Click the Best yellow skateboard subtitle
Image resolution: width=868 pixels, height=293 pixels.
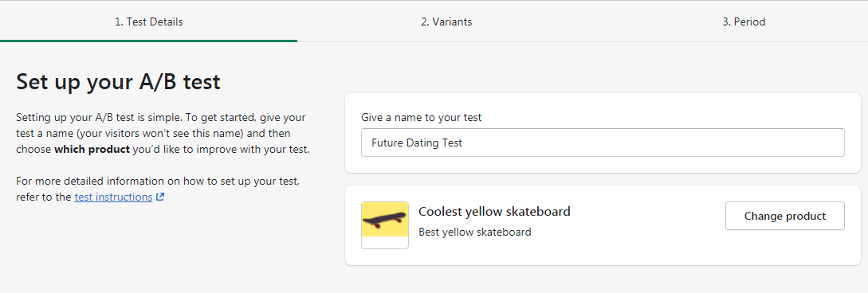tap(475, 232)
